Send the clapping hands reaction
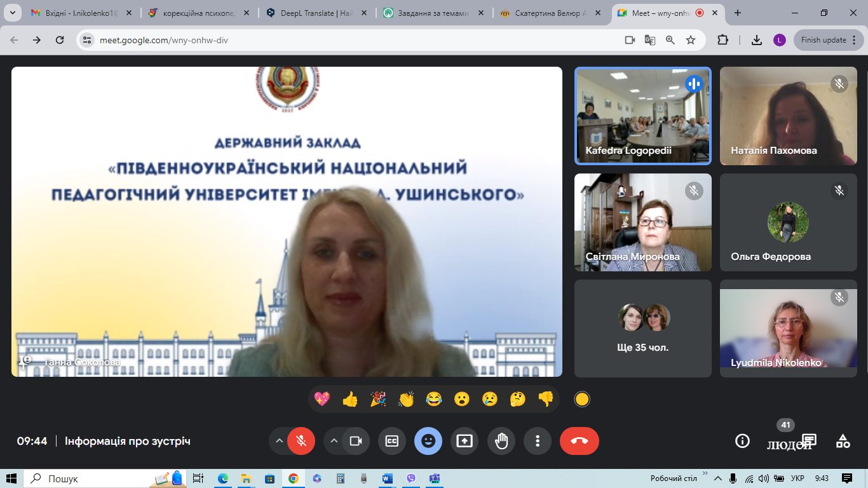Image resolution: width=868 pixels, height=488 pixels. [406, 399]
